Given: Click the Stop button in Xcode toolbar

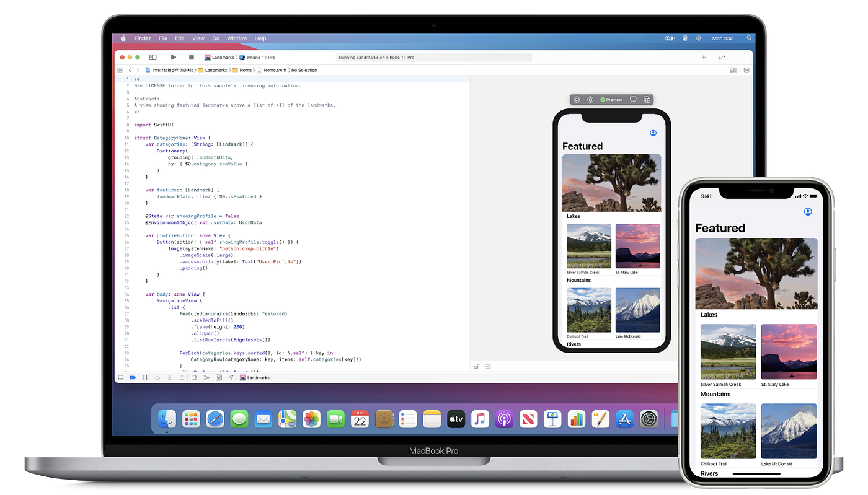Looking at the screenshot, I should 192,57.
